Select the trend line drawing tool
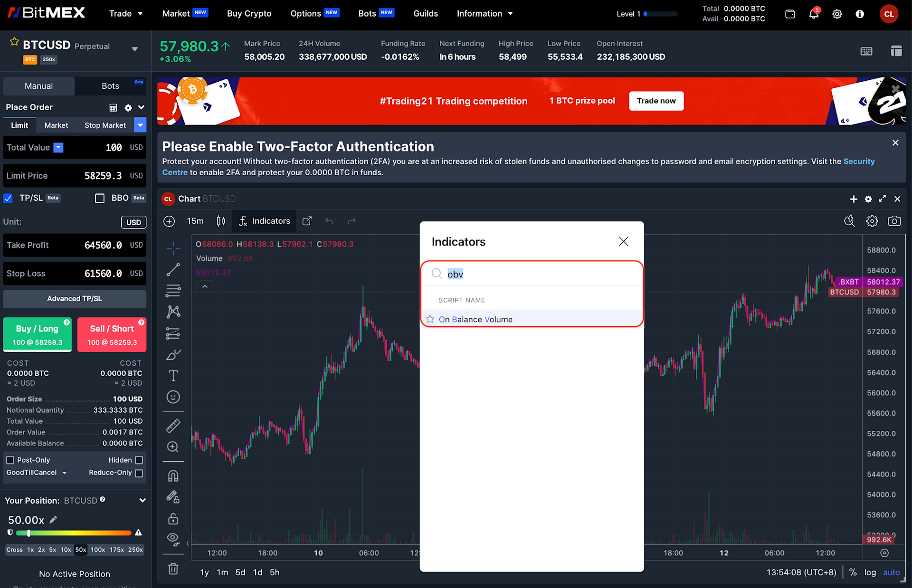Image resolution: width=912 pixels, height=588 pixels. coord(173,269)
